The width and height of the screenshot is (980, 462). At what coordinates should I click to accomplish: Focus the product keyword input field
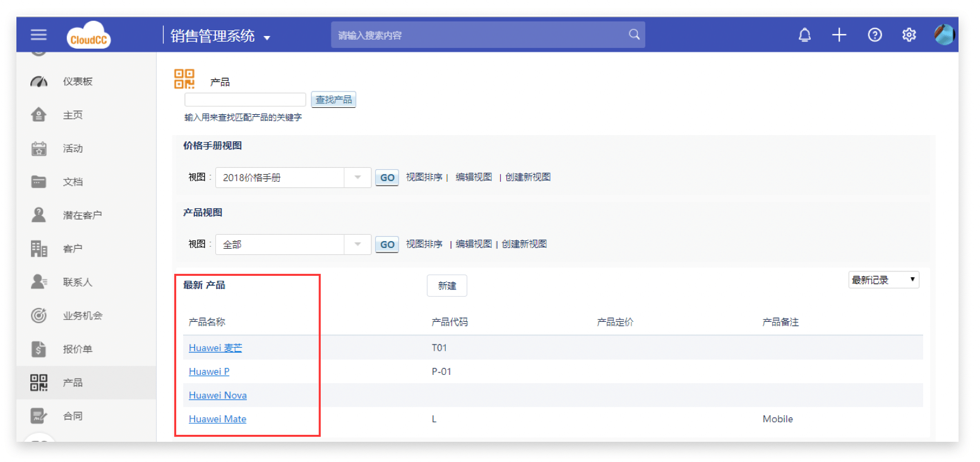[x=245, y=100]
